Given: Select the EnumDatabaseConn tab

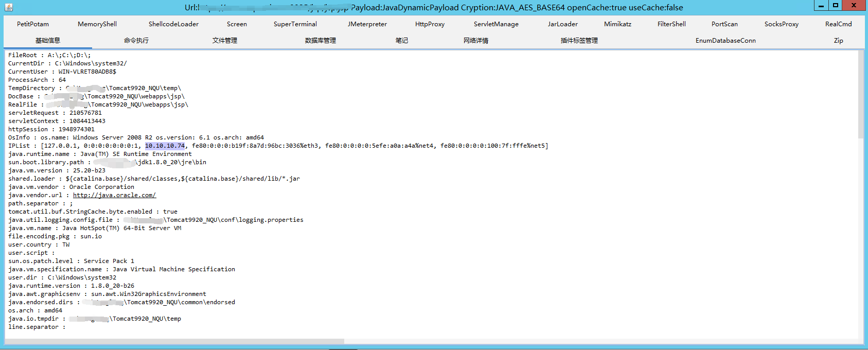Looking at the screenshot, I should coord(725,41).
